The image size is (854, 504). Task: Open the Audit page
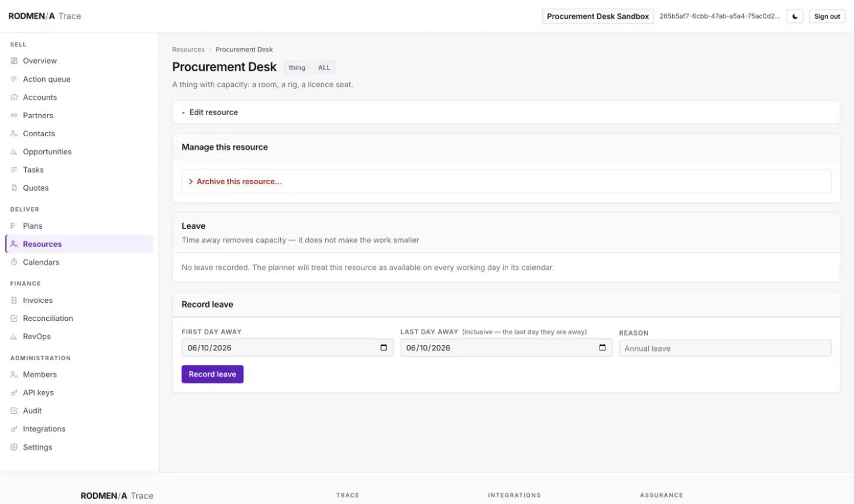click(x=80, y=410)
